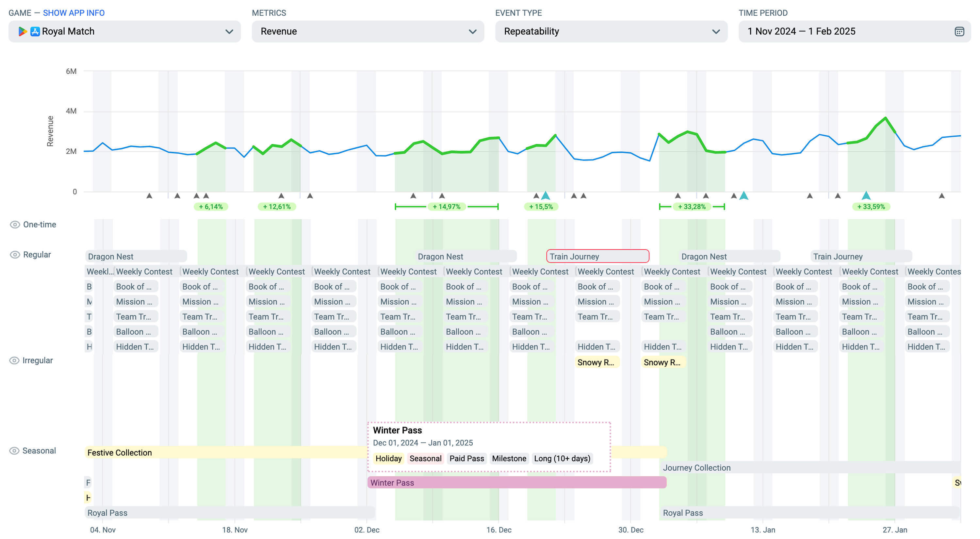Image resolution: width=980 pixels, height=539 pixels.
Task: Click the +14,97% revenue uplift badge
Action: click(x=446, y=207)
